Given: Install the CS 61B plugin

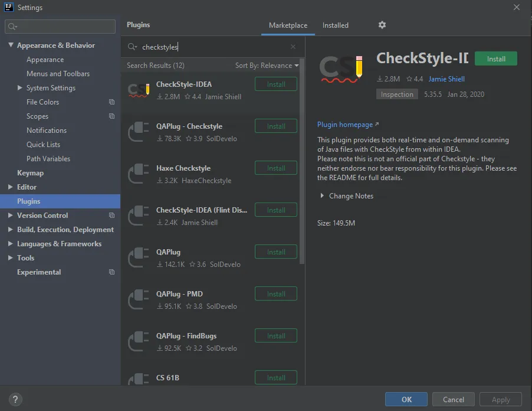Looking at the screenshot, I should (x=276, y=378).
